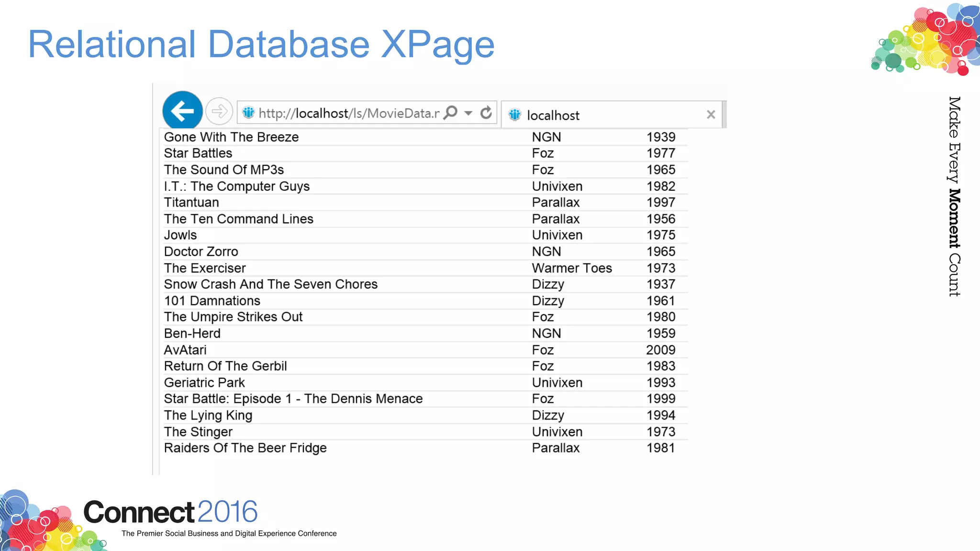
Task: Click the Refresh page icon
Action: tap(486, 113)
